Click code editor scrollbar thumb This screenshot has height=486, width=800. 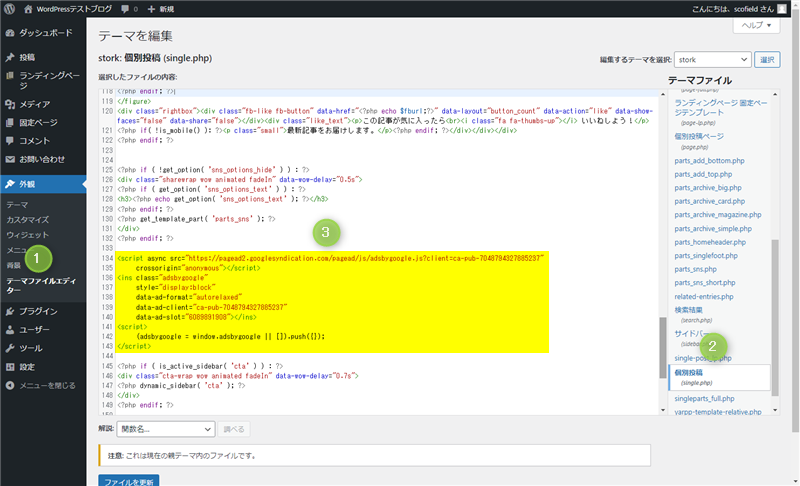tap(663, 347)
